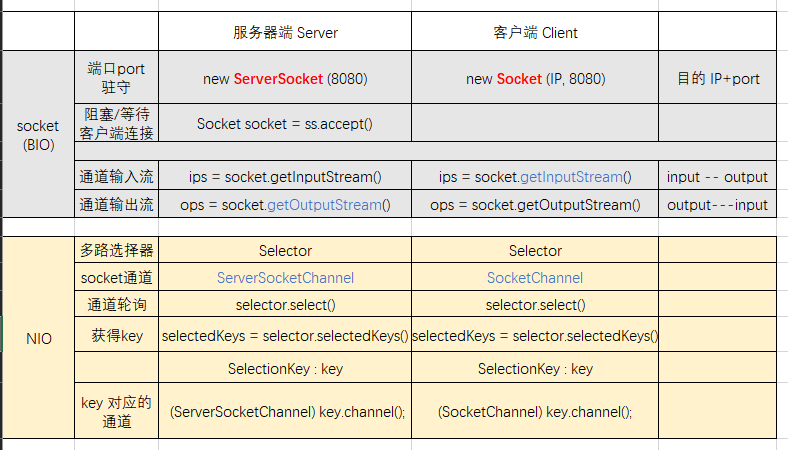This screenshot has height=450, width=788.
Task: Click the new Socket (IP, 8080) cell
Action: tap(535, 78)
